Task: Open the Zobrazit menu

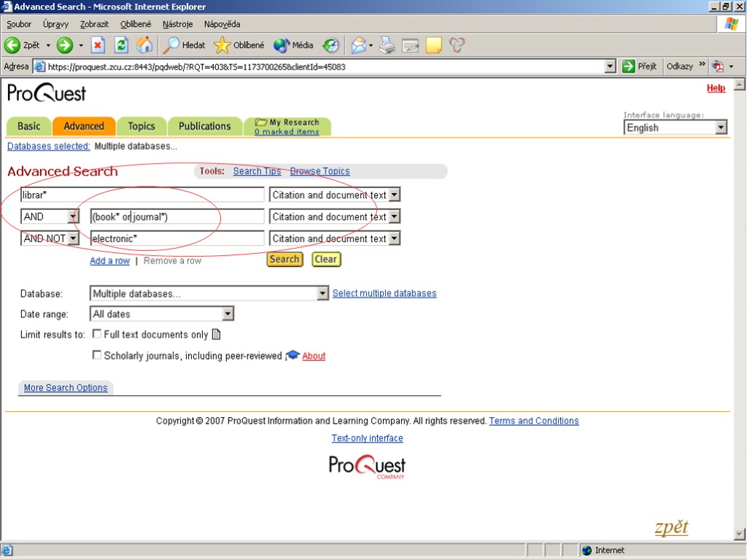Action: click(94, 24)
